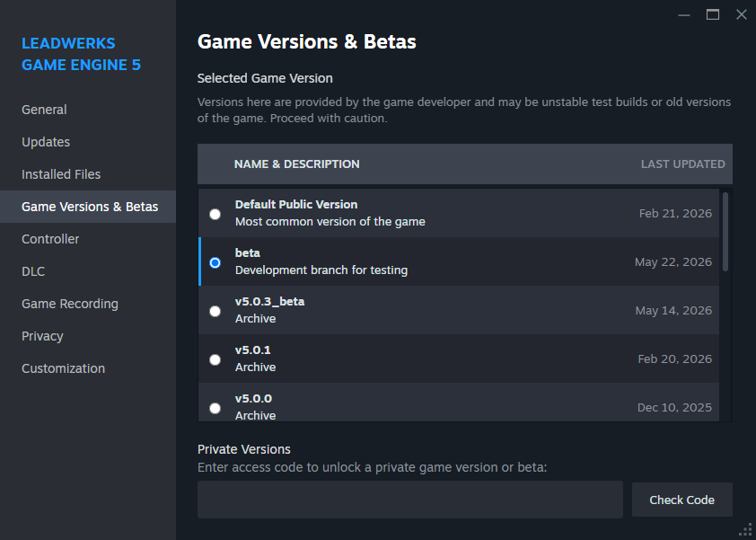Focus the private version access code field
Image resolution: width=756 pixels, height=540 pixels.
409,500
